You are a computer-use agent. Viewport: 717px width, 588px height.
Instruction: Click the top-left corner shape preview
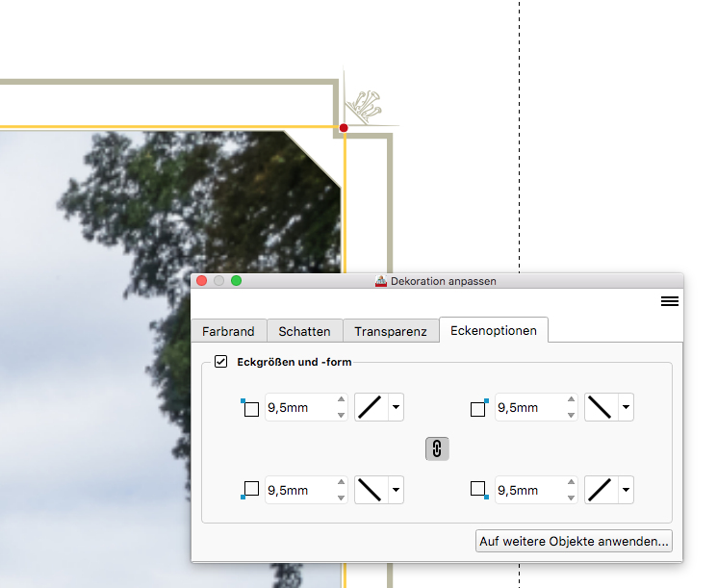371,407
